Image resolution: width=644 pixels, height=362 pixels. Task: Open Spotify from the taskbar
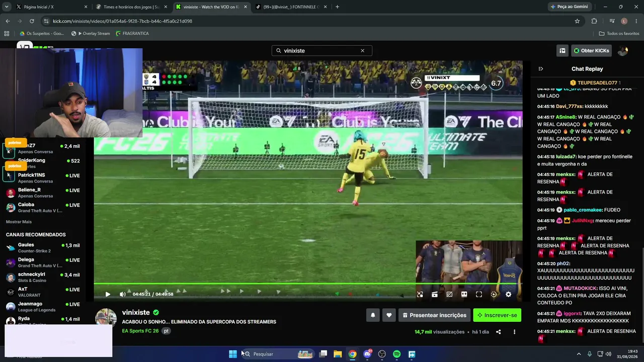pos(396,354)
